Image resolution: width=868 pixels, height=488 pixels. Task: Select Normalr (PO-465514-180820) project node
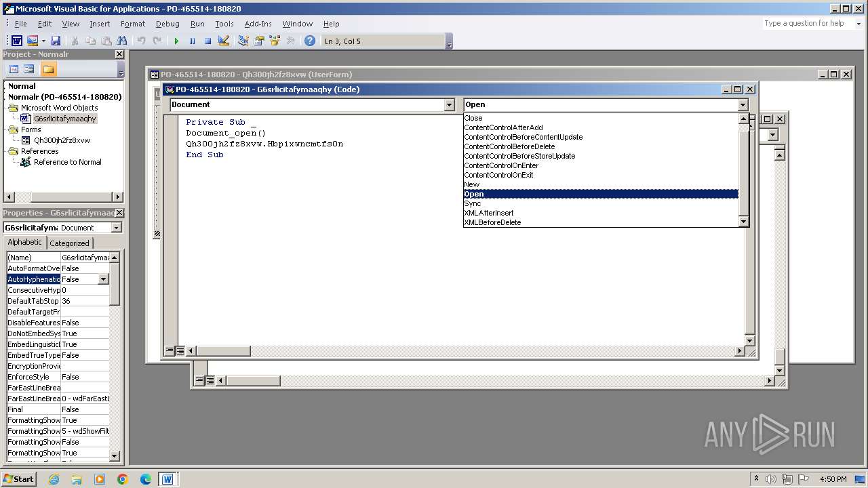(64, 97)
